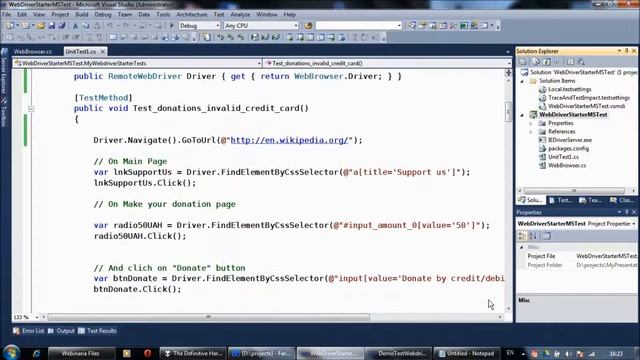Screen dimensions: 640x360
Task: Click the Copy toolbar icon
Action: (x=86, y=26)
